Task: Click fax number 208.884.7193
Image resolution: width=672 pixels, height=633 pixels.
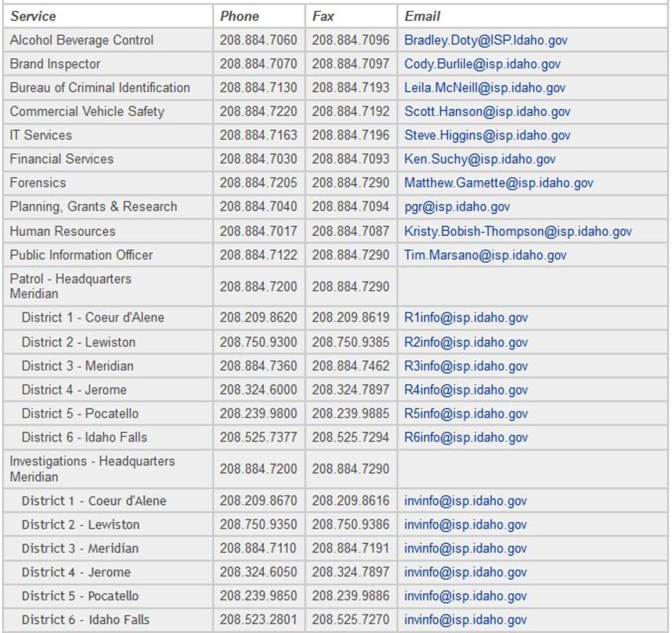Action: 350,88
